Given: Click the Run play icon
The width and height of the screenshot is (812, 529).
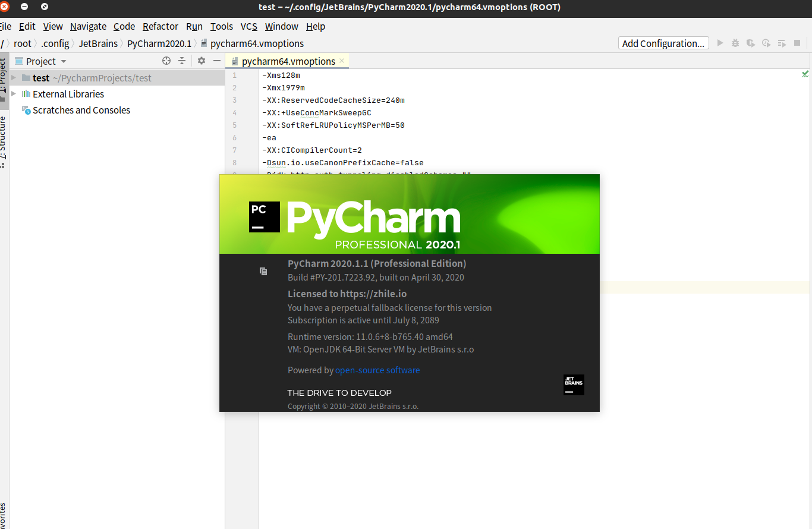Looking at the screenshot, I should [720, 43].
